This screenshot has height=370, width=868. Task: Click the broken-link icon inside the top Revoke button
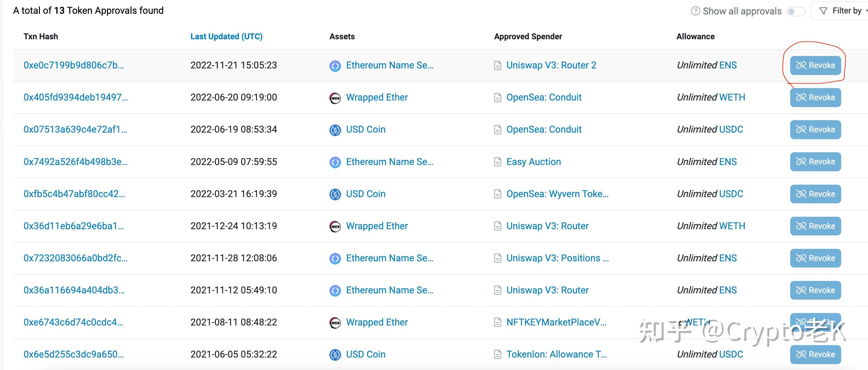click(801, 65)
